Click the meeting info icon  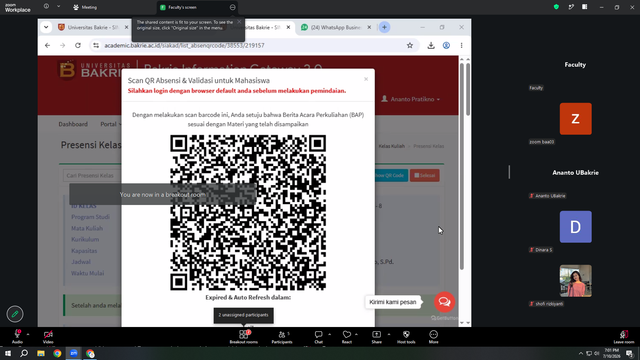pos(46,6)
